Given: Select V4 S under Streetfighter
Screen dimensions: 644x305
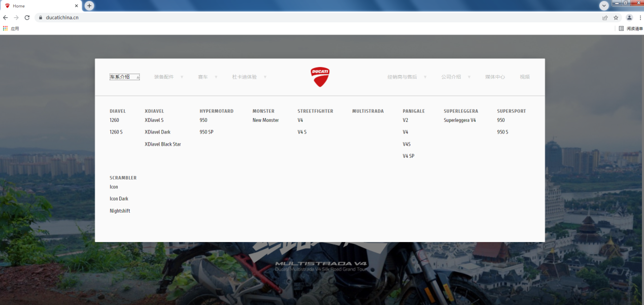Looking at the screenshot, I should click(302, 132).
